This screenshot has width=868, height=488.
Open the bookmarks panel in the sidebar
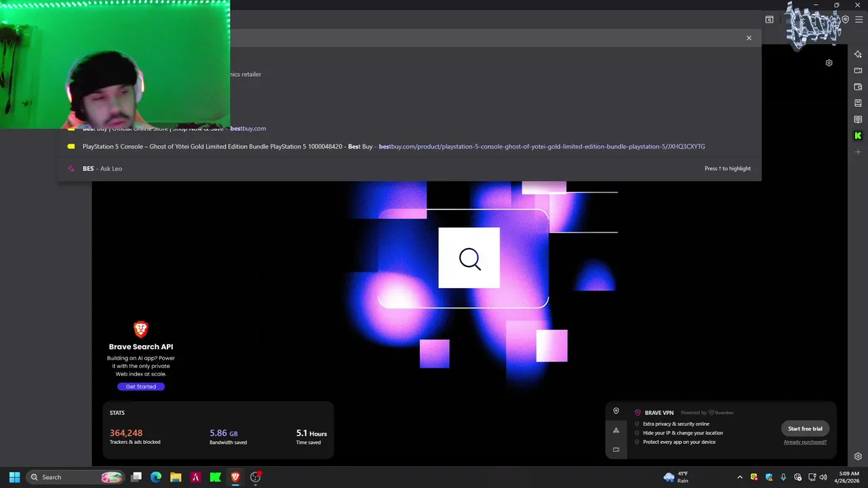pos(858,103)
